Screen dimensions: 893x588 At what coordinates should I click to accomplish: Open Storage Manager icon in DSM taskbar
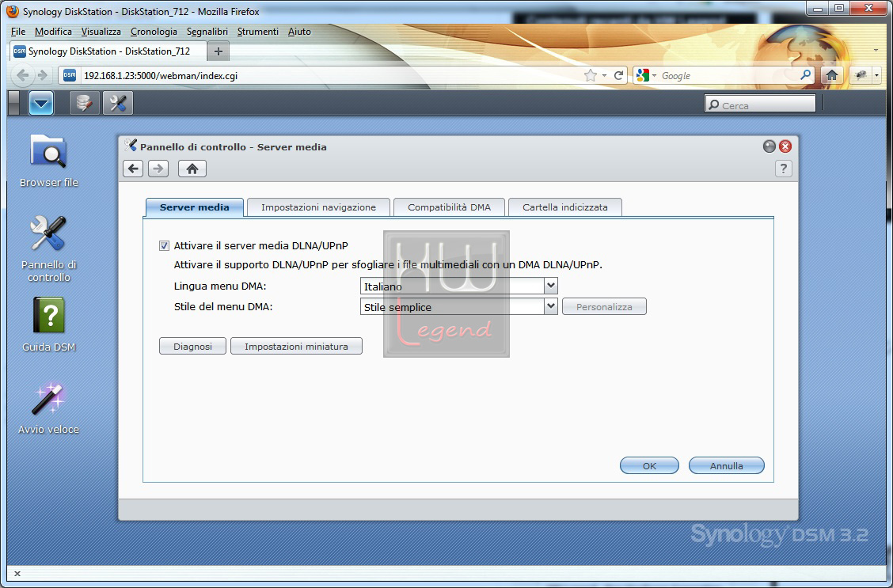coord(84,103)
